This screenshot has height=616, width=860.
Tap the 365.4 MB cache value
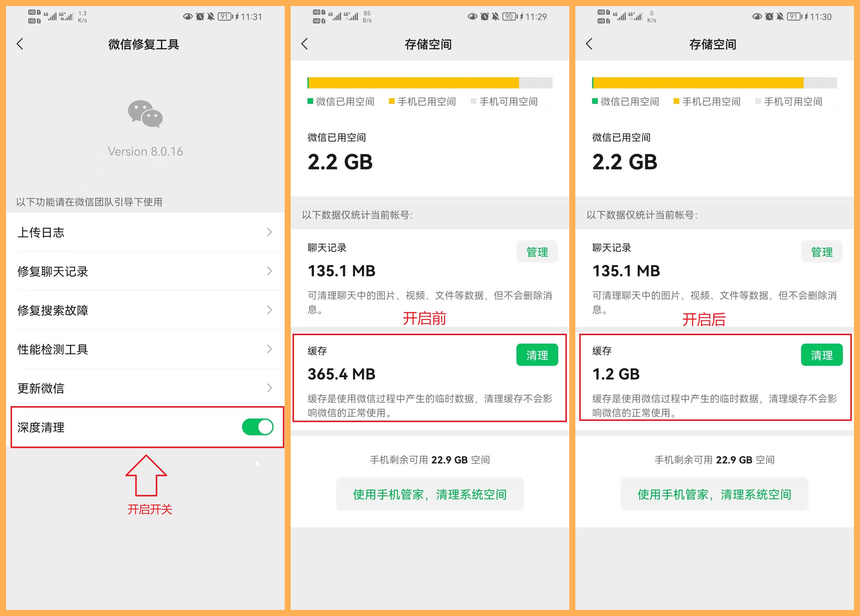pyautogui.click(x=341, y=374)
